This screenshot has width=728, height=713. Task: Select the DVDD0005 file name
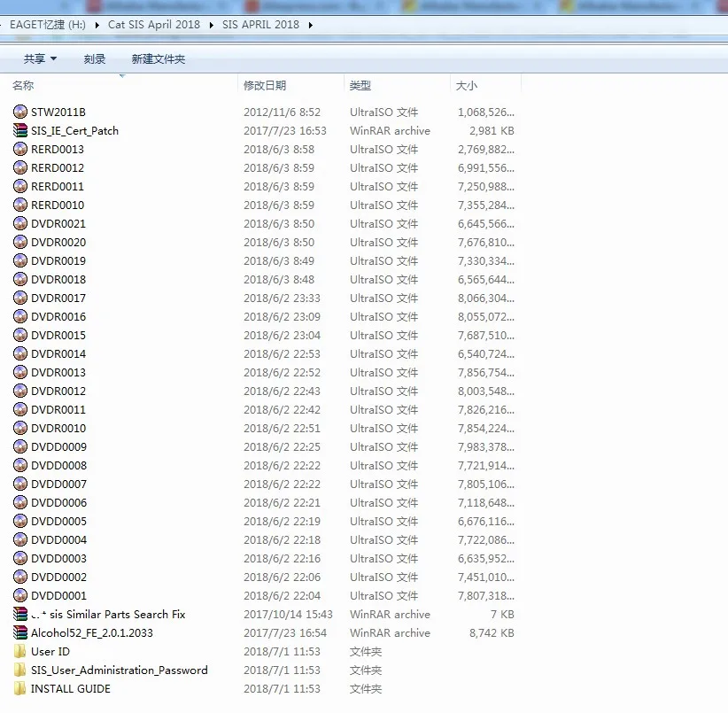[59, 521]
